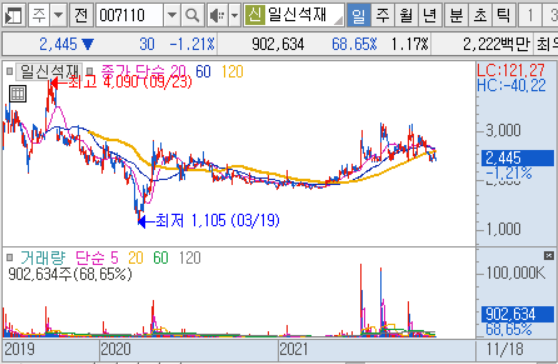Image resolution: width=558 pixels, height=364 pixels.
Task: Click the 20 volume average legend
Action: tap(136, 258)
